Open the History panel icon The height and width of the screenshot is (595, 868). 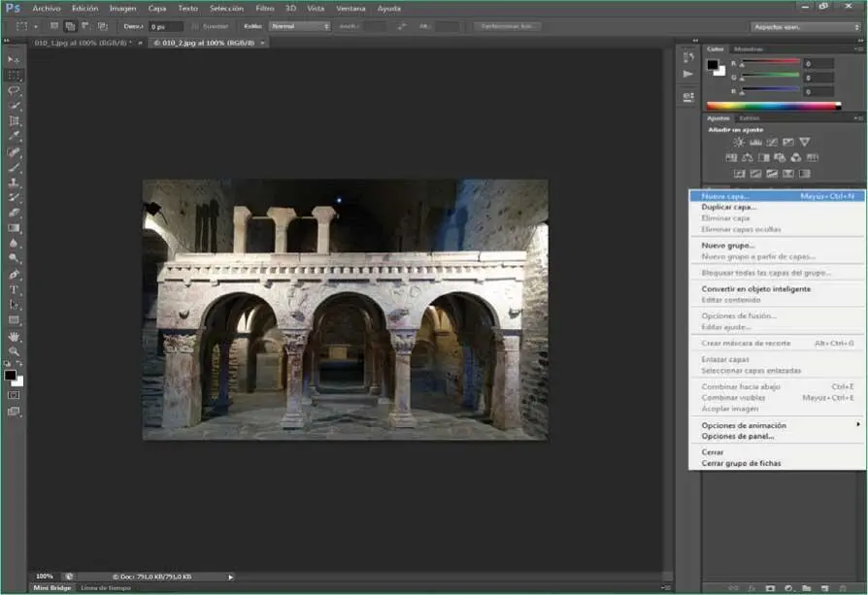[688, 59]
